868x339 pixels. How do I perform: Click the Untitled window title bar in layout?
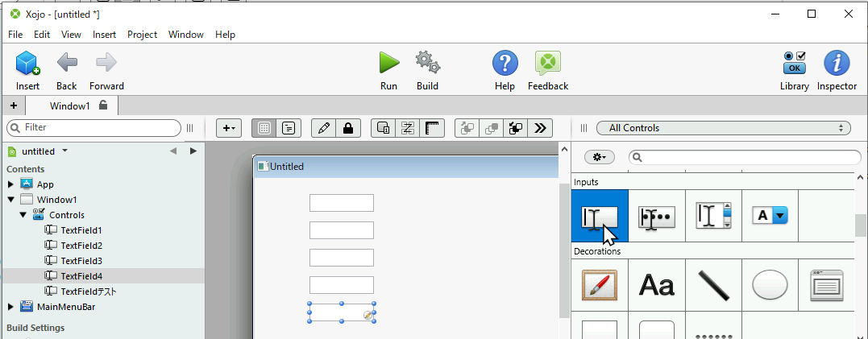click(406, 167)
